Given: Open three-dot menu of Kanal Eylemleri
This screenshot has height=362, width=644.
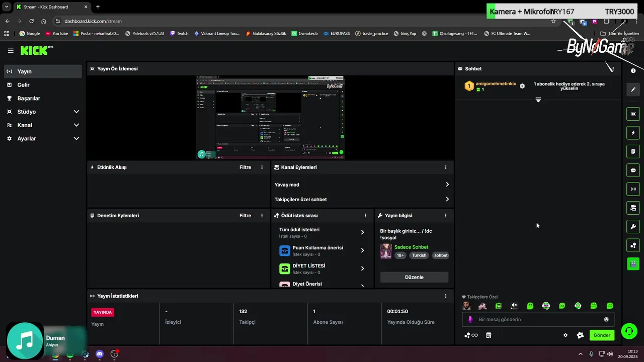Looking at the screenshot, I should point(445,167).
